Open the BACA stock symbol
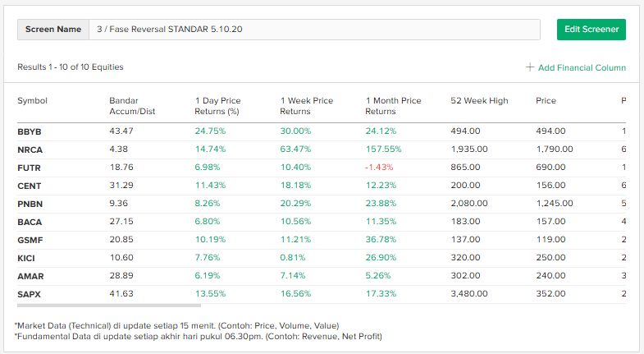 click(x=30, y=222)
